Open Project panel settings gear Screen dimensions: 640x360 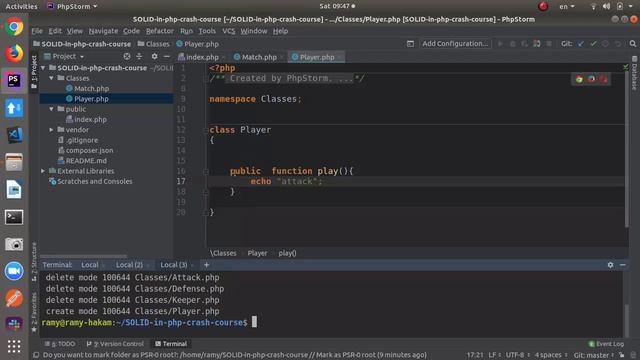154,56
